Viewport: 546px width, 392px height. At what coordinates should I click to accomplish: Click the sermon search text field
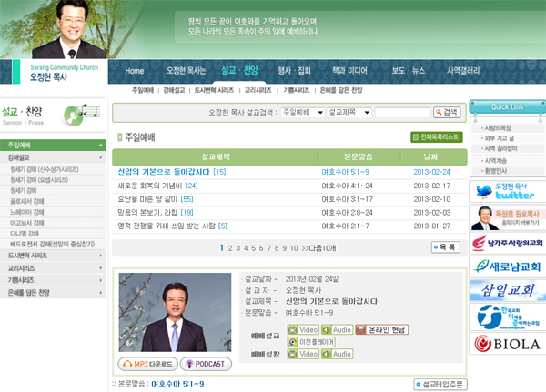click(x=401, y=112)
